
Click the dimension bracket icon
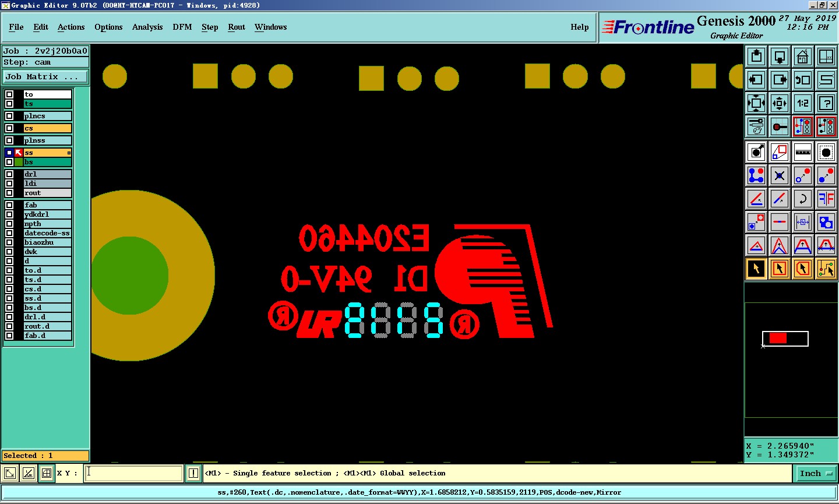coord(803,222)
